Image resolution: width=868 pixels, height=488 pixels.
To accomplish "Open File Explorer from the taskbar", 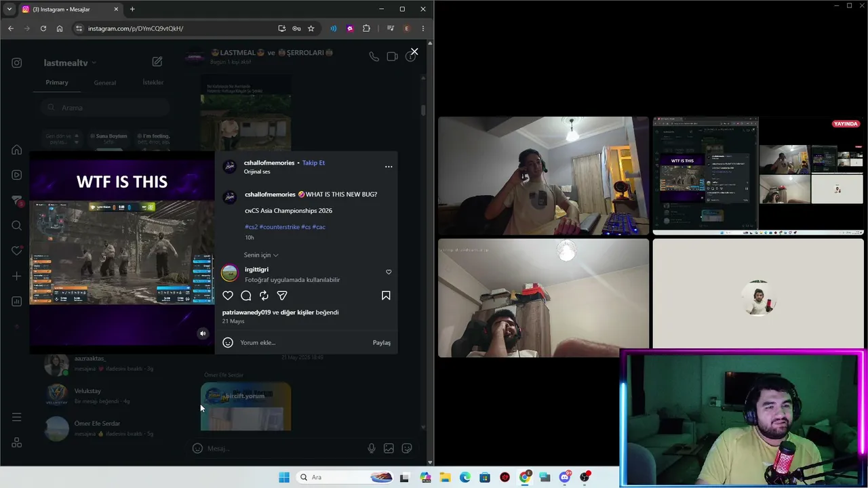I will (445, 477).
